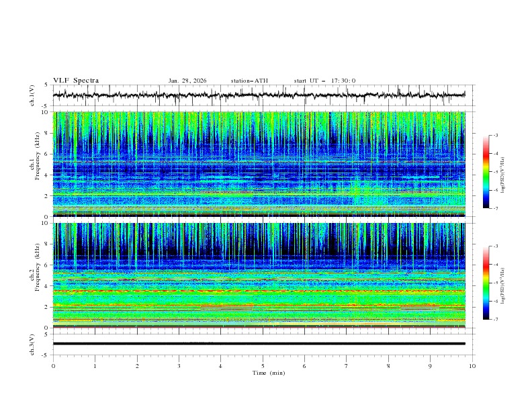Click the date text "Jan. 28, 2026"
The image size is (532, 411).
coord(187,81)
